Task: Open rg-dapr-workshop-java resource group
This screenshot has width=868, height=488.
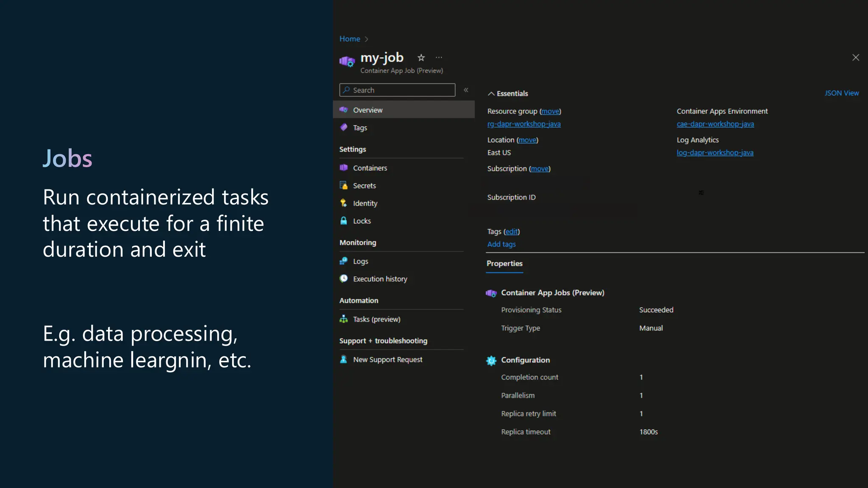Action: (x=524, y=124)
